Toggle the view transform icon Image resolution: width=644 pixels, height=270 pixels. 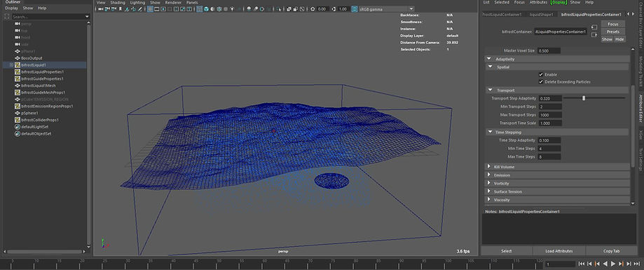pos(355,8)
